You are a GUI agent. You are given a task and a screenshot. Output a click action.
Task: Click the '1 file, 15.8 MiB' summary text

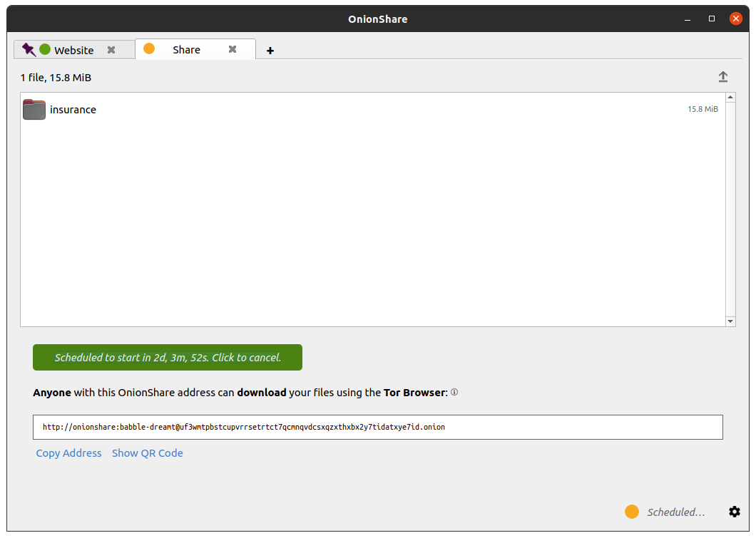[x=56, y=78]
